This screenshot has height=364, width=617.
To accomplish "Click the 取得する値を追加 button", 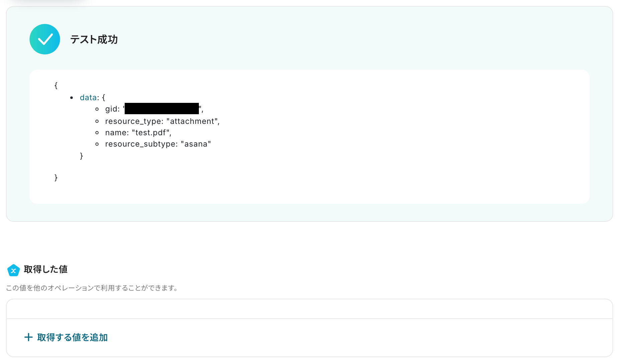I will coord(66,337).
